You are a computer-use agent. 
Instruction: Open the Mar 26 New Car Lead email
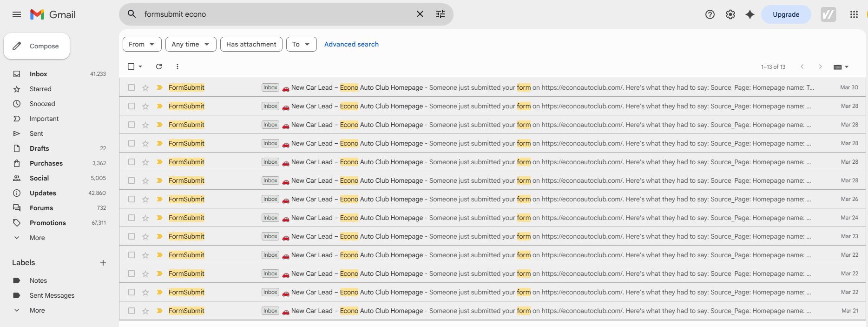coord(493,199)
